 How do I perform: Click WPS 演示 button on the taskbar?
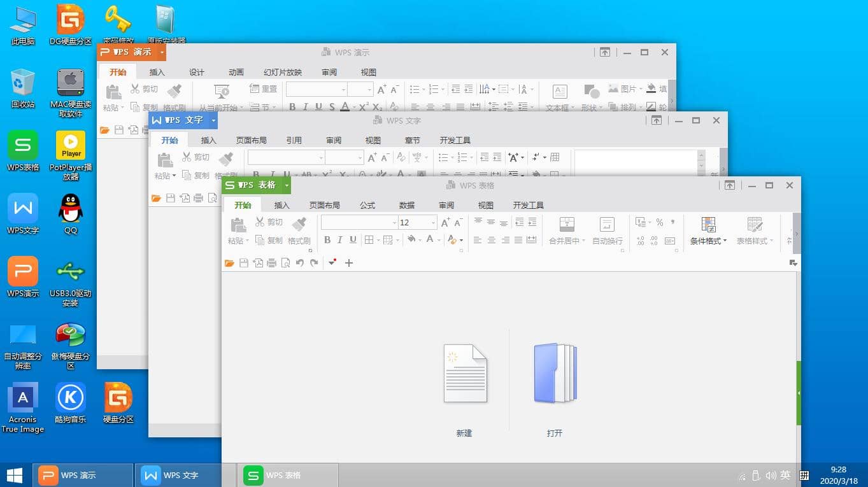83,475
